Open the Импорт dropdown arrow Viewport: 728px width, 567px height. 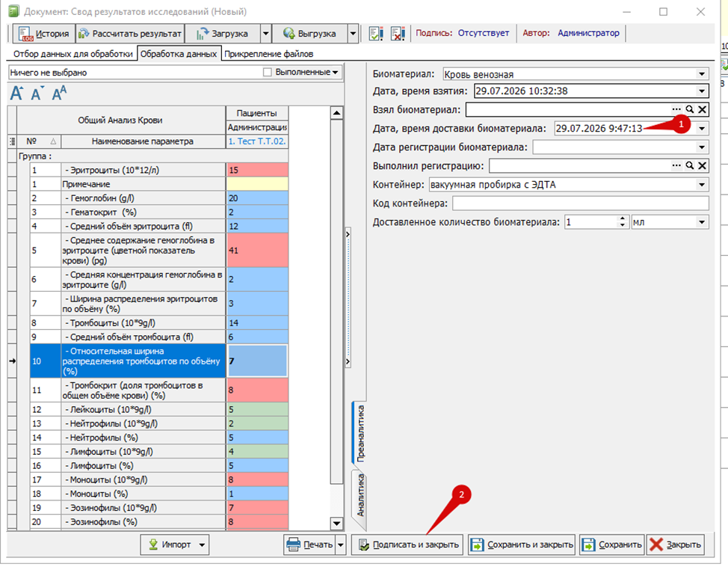pyautogui.click(x=202, y=545)
